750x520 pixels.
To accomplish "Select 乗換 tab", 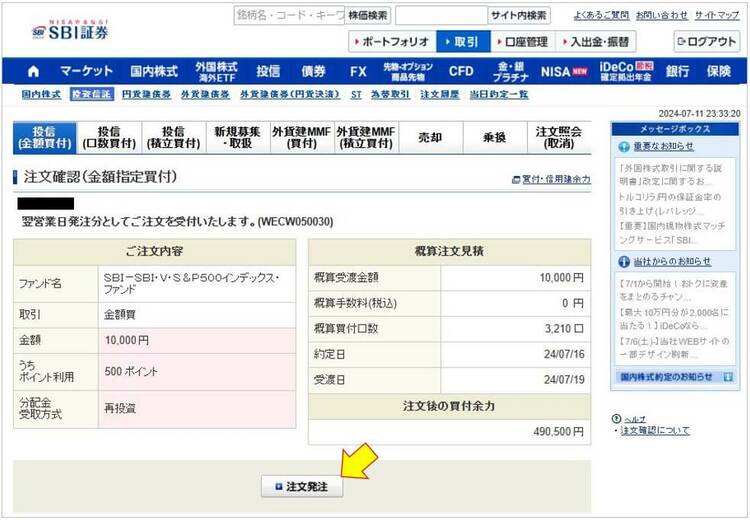I will (x=495, y=138).
